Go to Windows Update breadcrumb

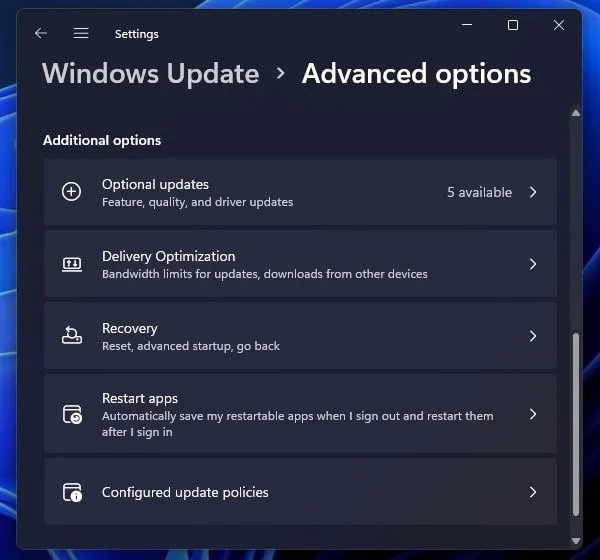151,73
